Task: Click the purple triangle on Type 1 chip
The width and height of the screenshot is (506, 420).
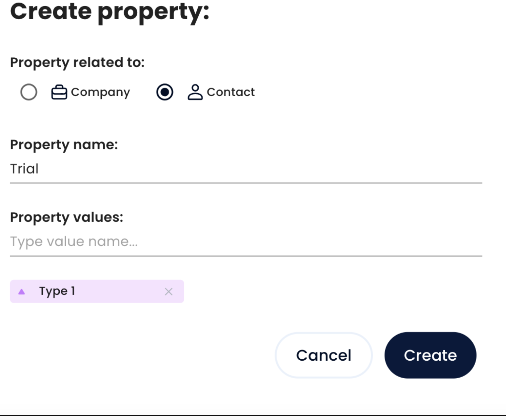Action: point(22,292)
